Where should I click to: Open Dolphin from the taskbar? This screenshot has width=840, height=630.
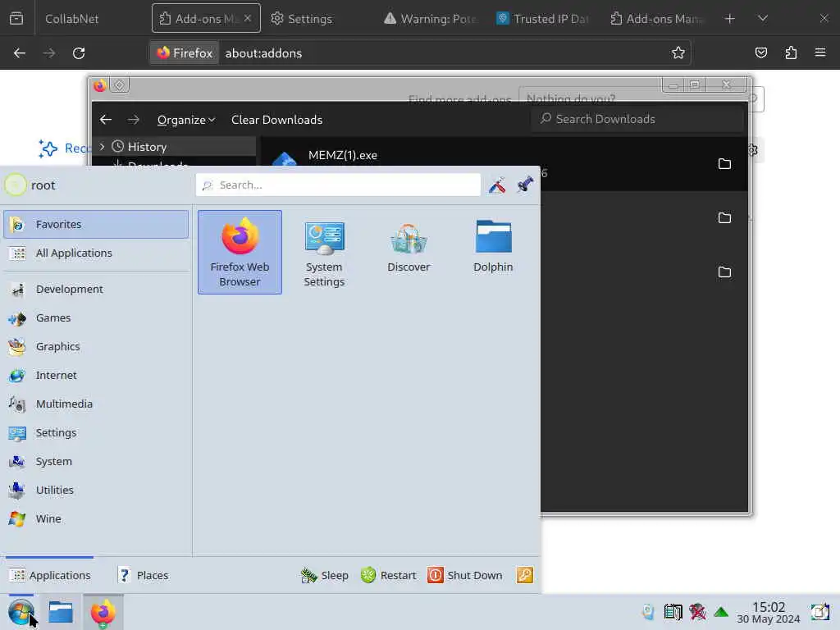(x=61, y=612)
